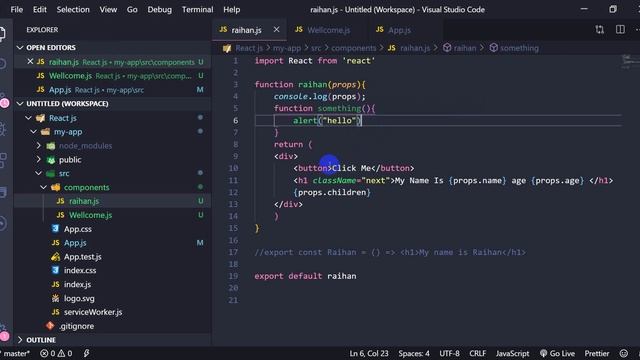Open the Help menu
Image resolution: width=640 pixels, height=360 pixels.
pyautogui.click(x=231, y=9)
